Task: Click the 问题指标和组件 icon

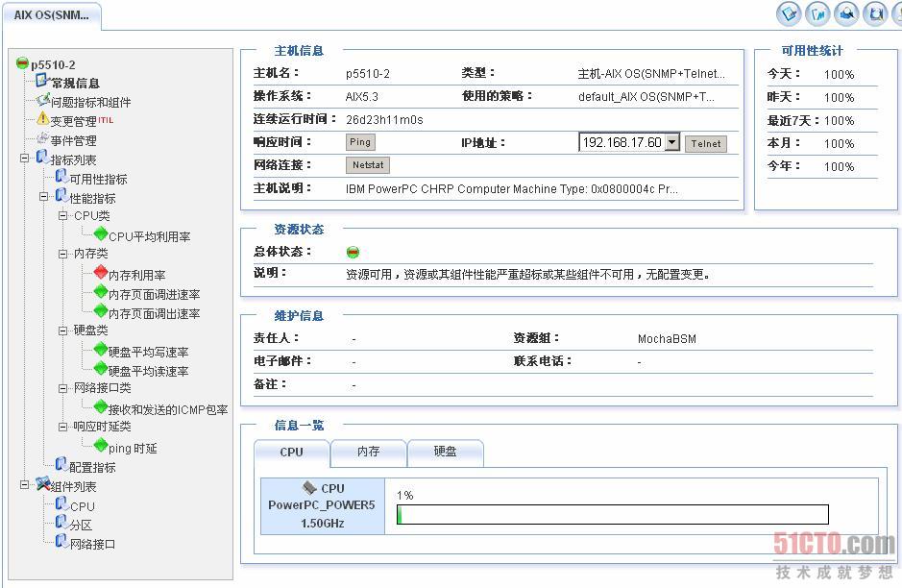Action: [x=42, y=100]
